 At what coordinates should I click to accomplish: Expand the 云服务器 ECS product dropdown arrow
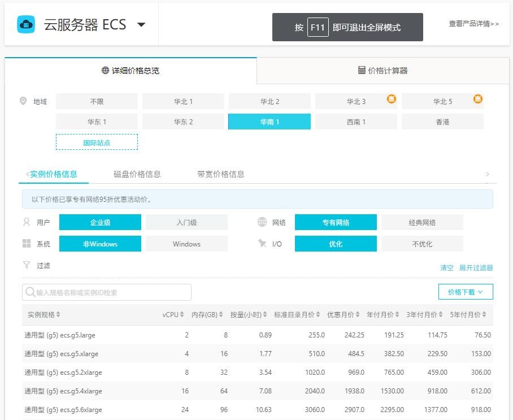141,24
